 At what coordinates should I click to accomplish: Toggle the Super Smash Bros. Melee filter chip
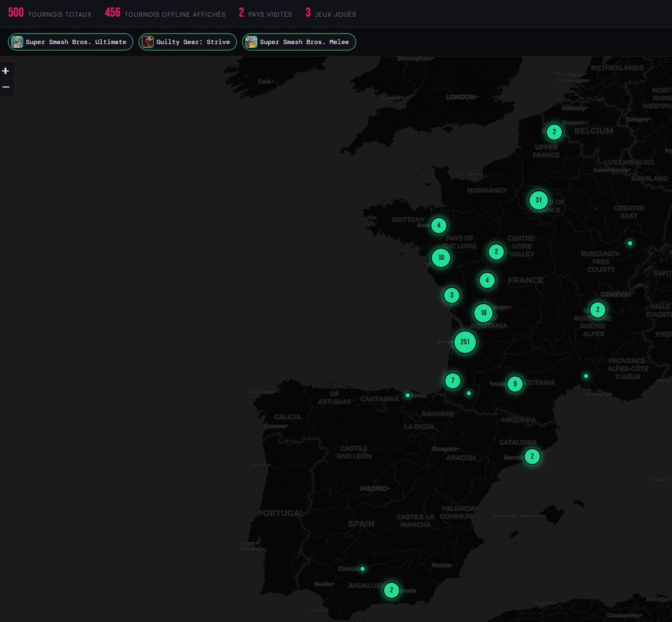[x=299, y=42]
